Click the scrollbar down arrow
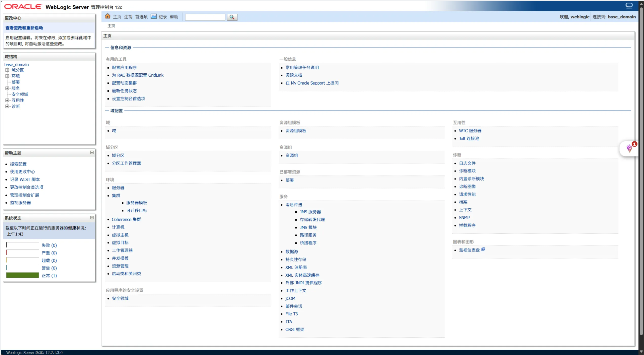The width and height of the screenshot is (644, 355). [641, 352]
